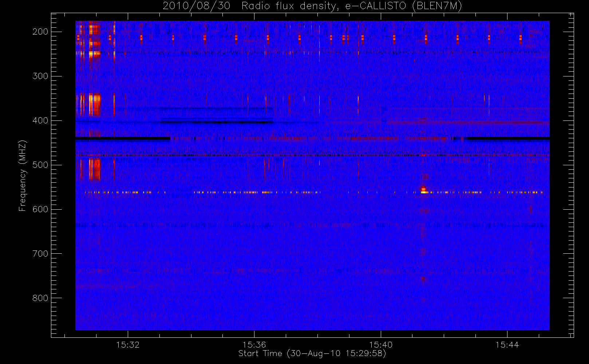This screenshot has height=364, width=589.
Task: Click the bright burst spot near 560 MHz
Action: (423, 190)
